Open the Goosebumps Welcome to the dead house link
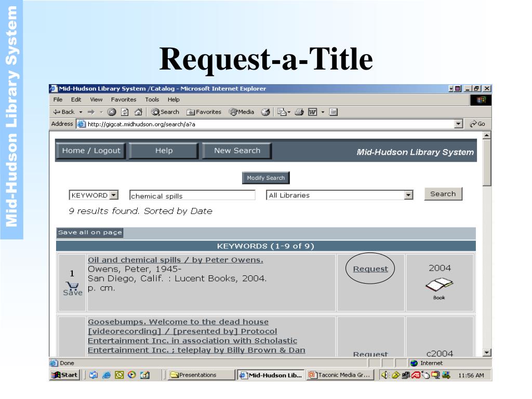Viewport: 532px width, 399px height. point(196,336)
